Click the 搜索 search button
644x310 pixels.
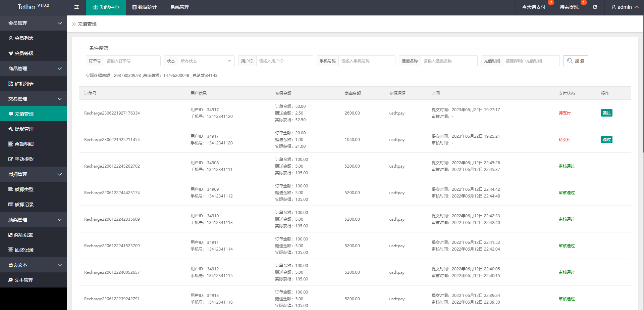point(576,61)
